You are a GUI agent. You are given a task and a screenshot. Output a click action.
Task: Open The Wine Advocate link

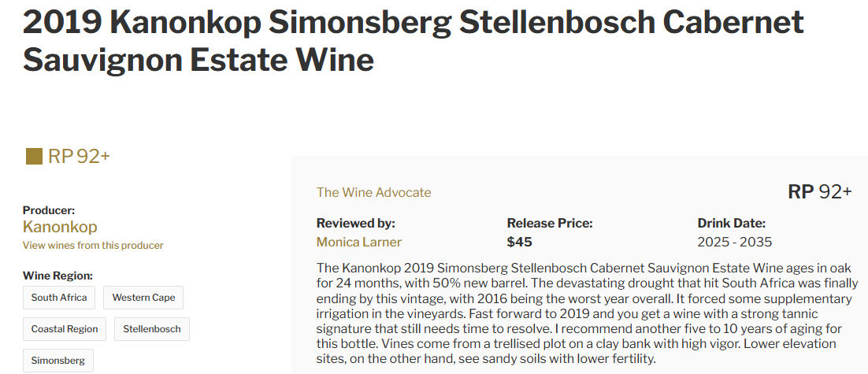pos(374,192)
